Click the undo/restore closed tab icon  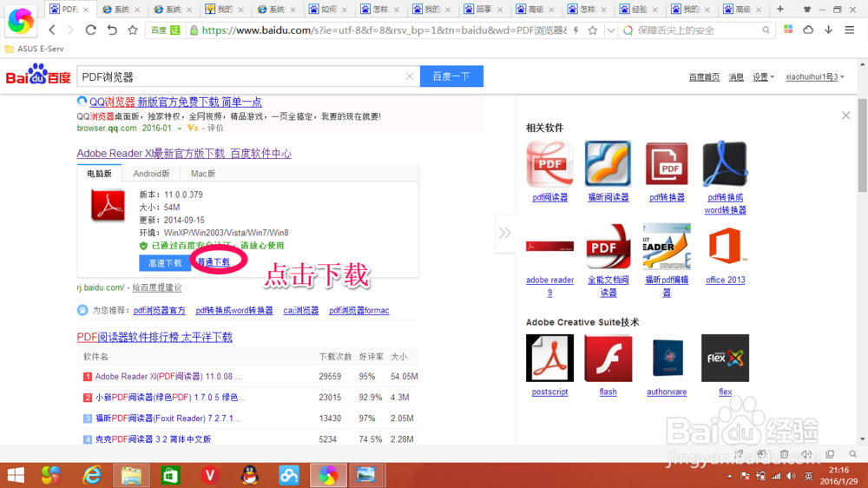(112, 30)
